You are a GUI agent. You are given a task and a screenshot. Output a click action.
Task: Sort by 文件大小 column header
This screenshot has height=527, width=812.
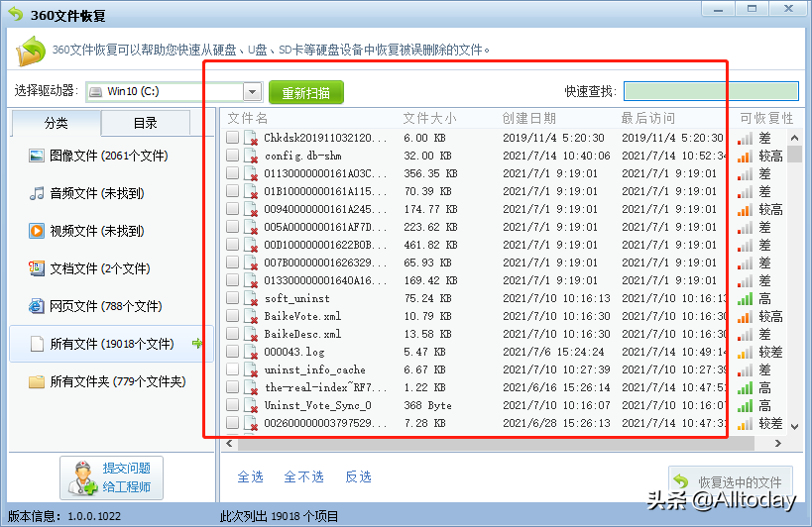click(x=430, y=119)
